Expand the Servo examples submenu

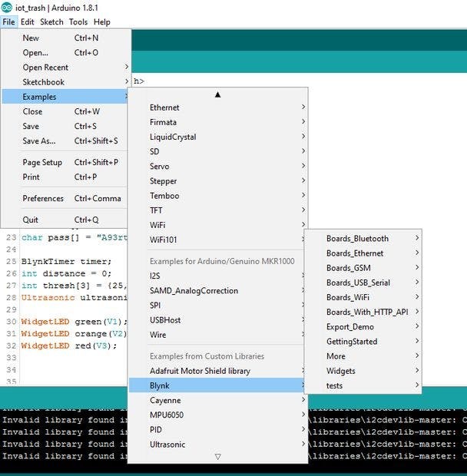217,166
